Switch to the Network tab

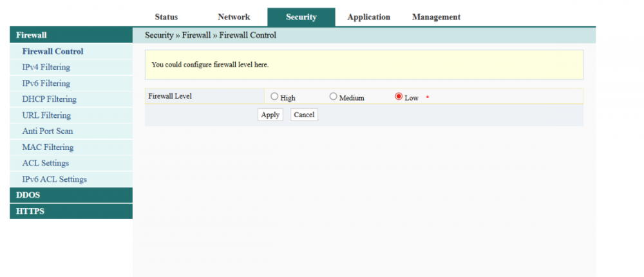[234, 17]
